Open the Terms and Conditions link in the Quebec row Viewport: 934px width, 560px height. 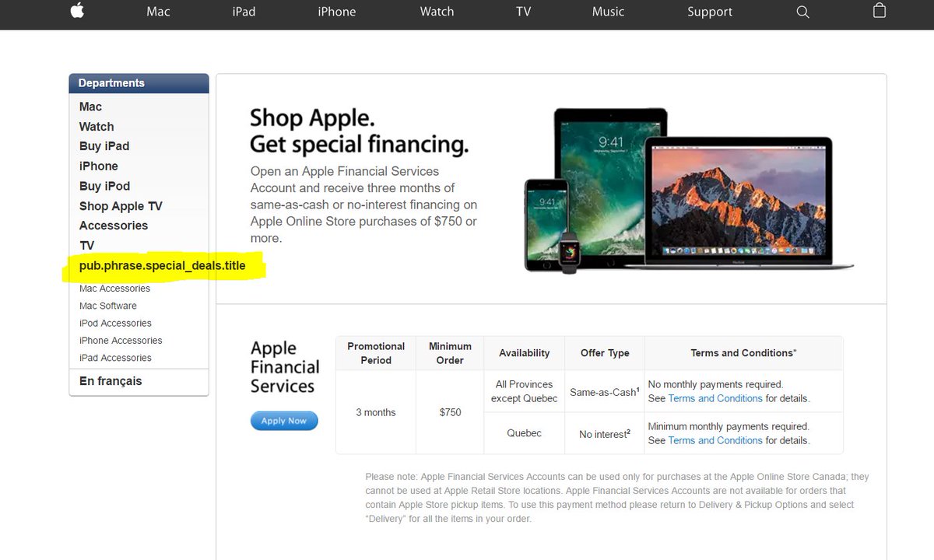pos(715,440)
